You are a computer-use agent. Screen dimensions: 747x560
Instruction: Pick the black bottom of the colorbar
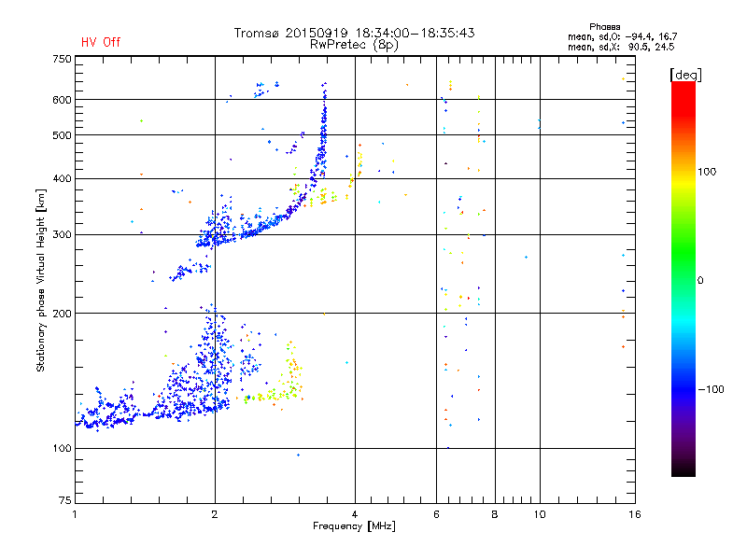(684, 469)
